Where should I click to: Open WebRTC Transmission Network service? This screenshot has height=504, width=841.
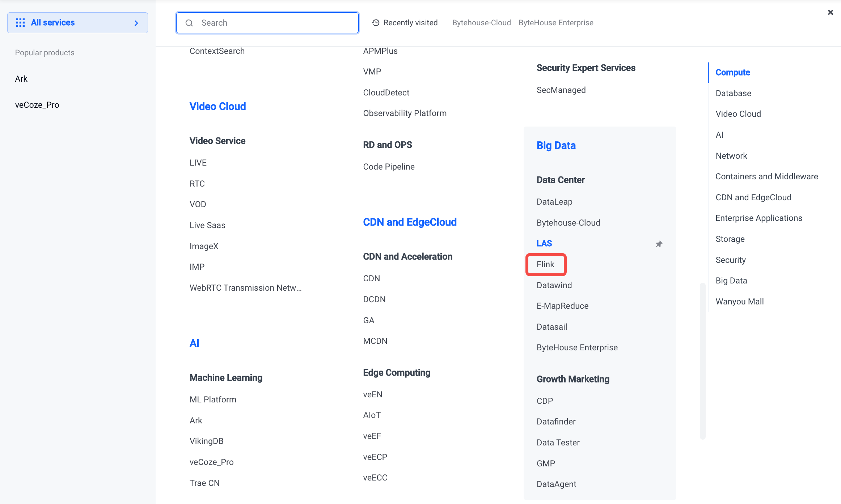(x=245, y=288)
